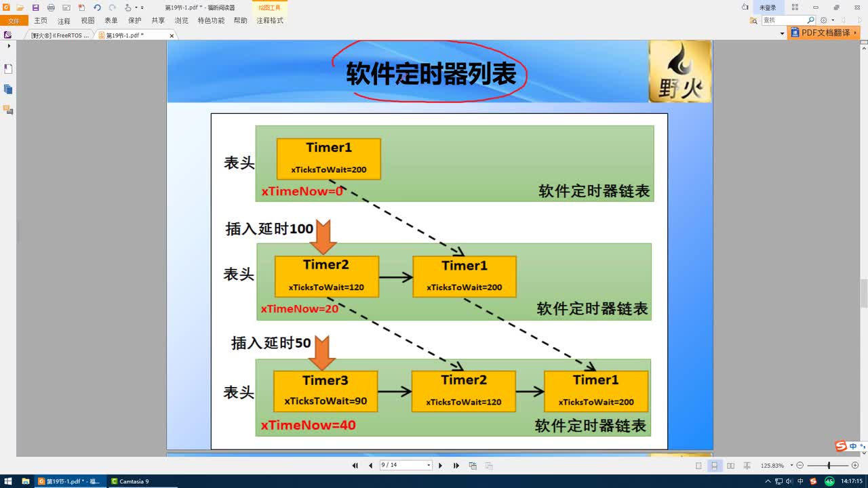Image resolution: width=868 pixels, height=488 pixels.
Task: Click the magnifier search button
Action: click(x=811, y=20)
